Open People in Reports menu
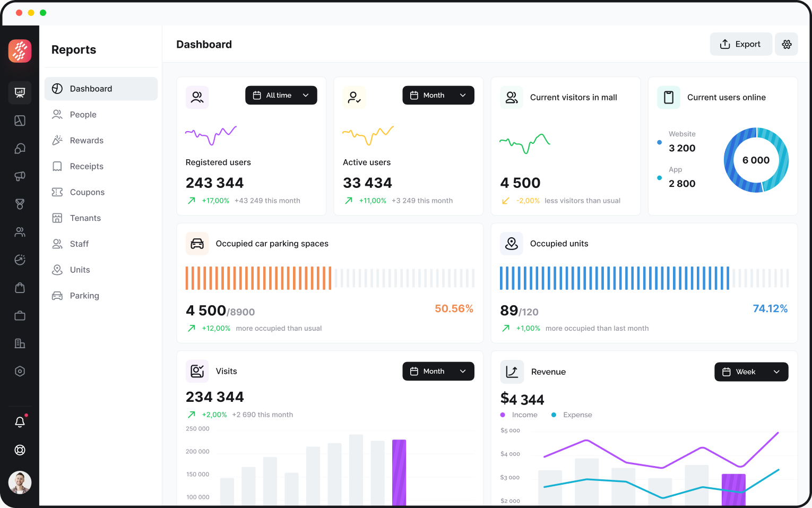This screenshot has height=508, width=812. tap(101, 115)
